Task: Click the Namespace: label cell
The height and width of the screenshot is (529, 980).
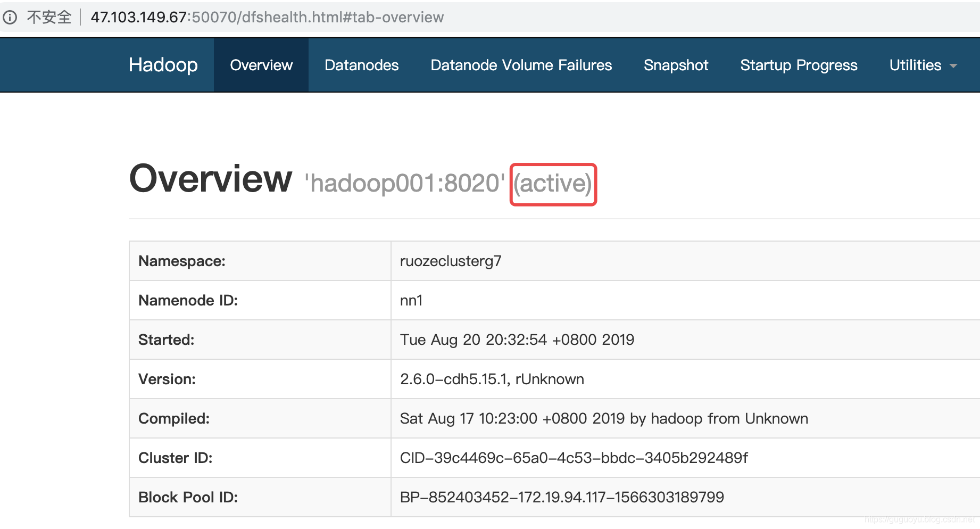Action: tap(260, 261)
